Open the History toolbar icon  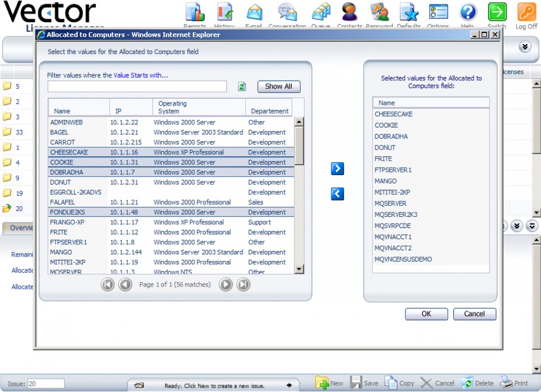click(x=225, y=12)
